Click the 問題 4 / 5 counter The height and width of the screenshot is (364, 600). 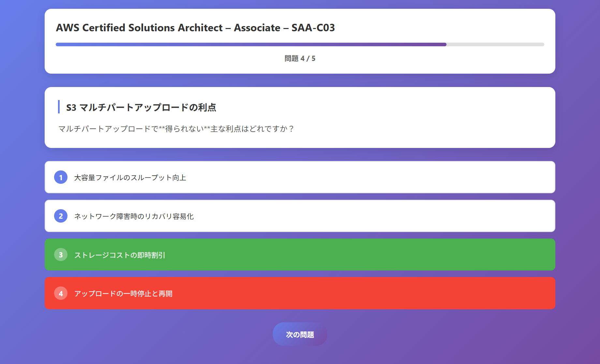click(x=300, y=58)
